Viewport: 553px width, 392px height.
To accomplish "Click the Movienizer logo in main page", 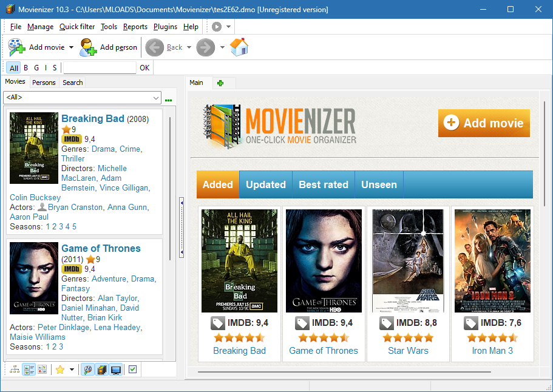I will point(280,126).
